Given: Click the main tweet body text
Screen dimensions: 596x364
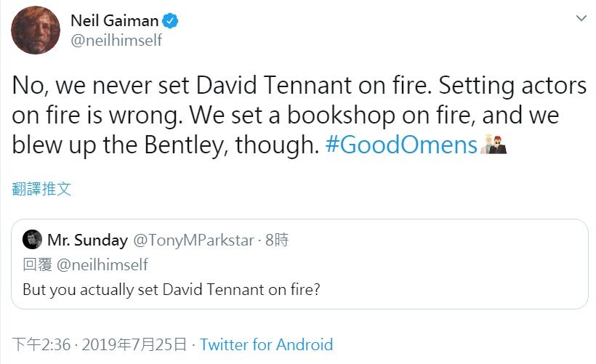Looking at the screenshot, I should click(x=299, y=115).
